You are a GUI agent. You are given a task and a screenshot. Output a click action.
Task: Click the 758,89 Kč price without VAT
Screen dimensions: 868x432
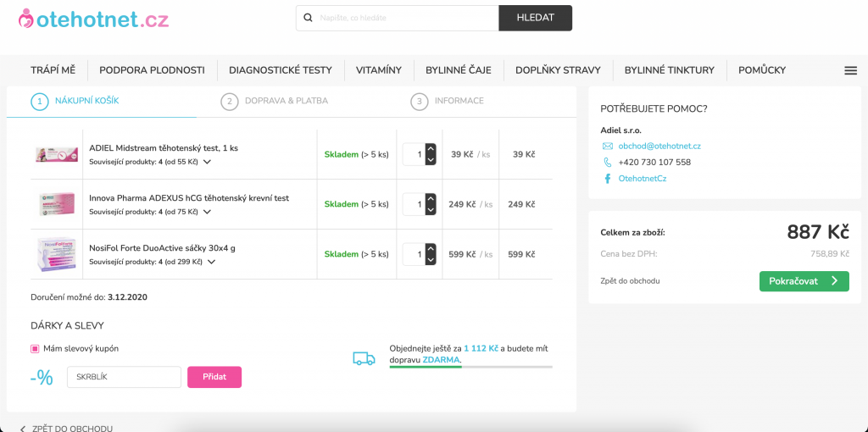(829, 254)
